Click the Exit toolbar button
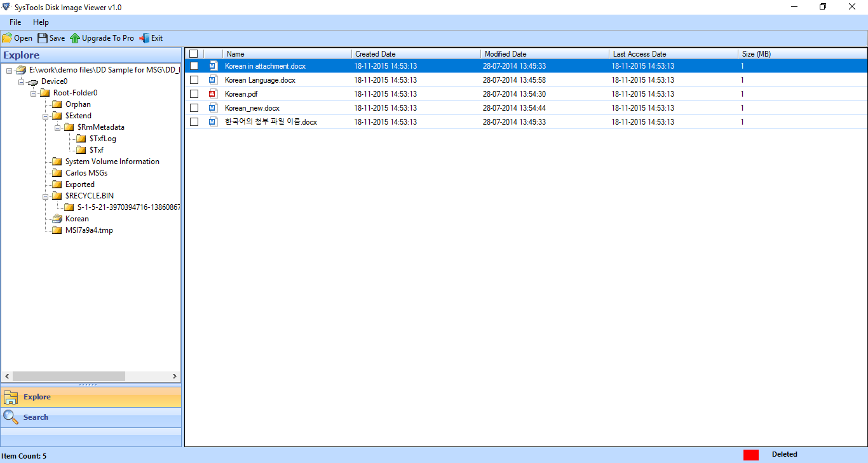 coord(151,38)
